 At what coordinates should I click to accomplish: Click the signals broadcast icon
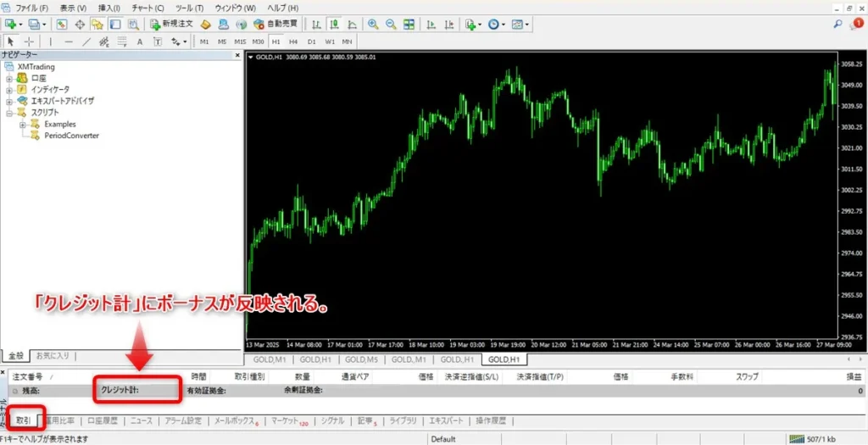pos(241,25)
